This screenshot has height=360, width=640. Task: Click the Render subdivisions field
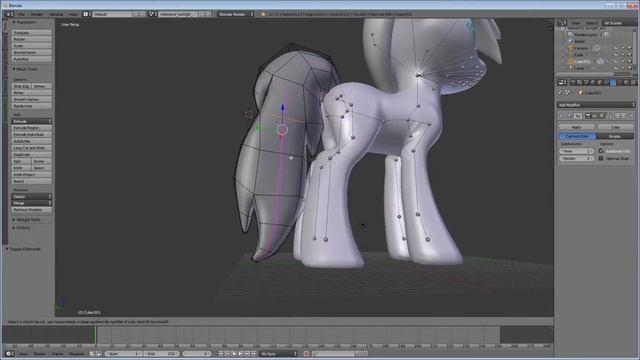tap(576, 158)
